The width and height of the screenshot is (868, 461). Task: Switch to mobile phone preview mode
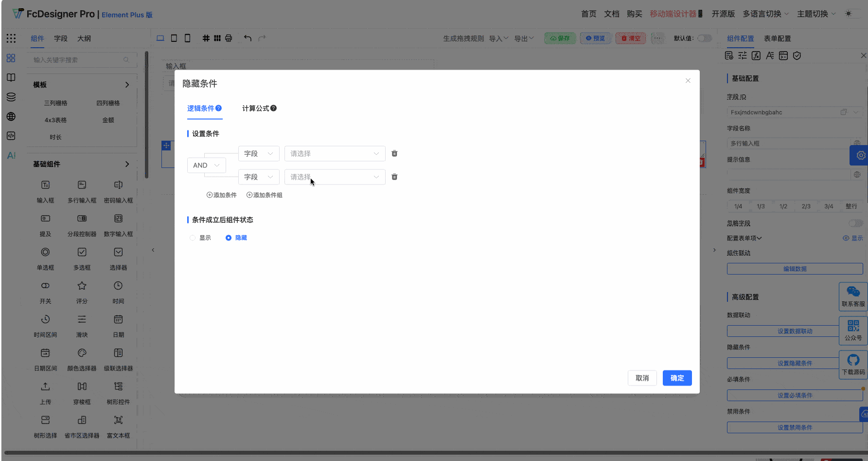pos(187,37)
